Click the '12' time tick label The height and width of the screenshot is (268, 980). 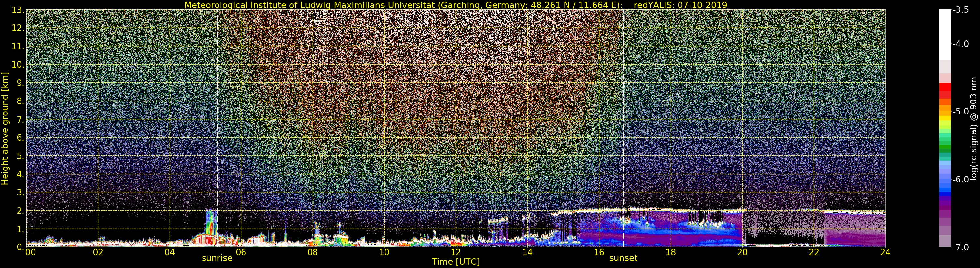(456, 252)
